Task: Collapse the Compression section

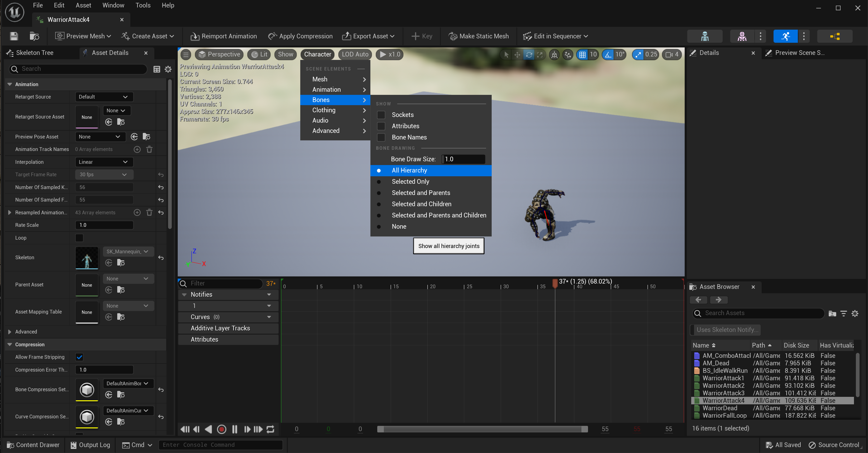Action: [9, 344]
